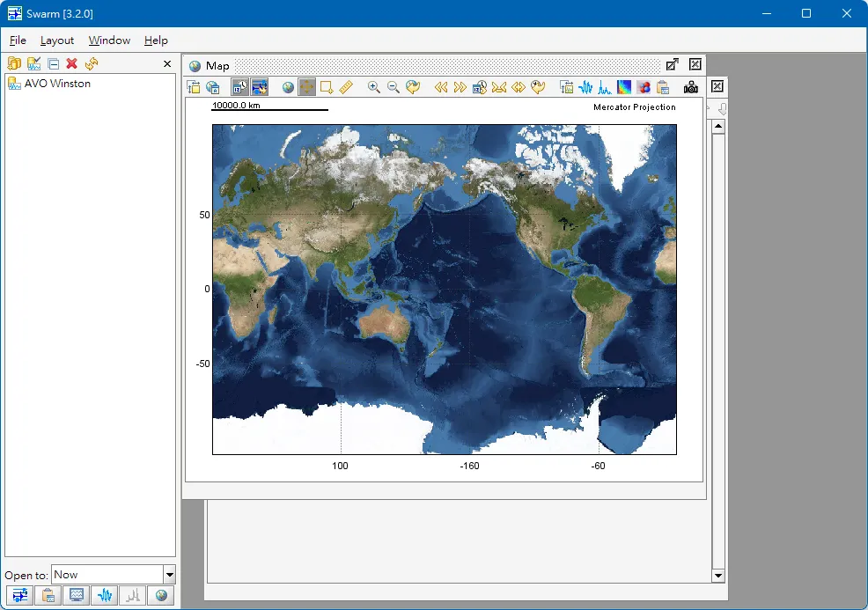868x610 pixels.
Task: Copy to clipboard from Map toolbar
Action: coord(663,87)
